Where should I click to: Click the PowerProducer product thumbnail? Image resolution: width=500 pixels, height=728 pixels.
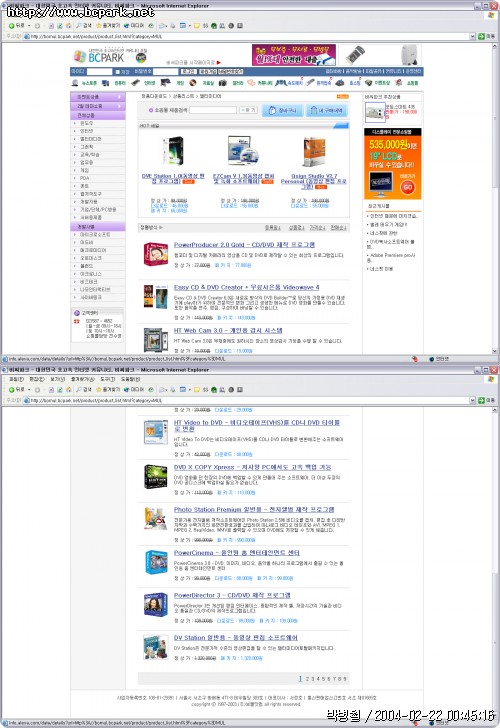tap(156, 254)
